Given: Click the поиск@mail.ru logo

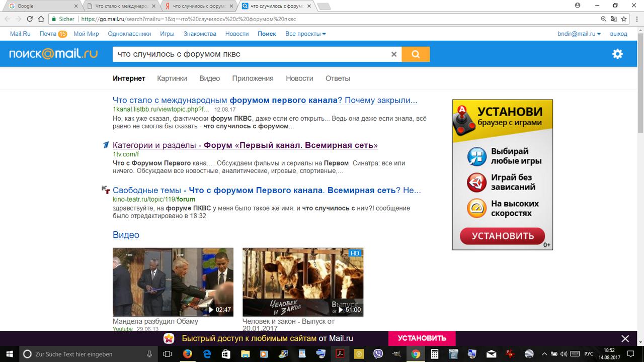Looking at the screenshot, I should [53, 54].
